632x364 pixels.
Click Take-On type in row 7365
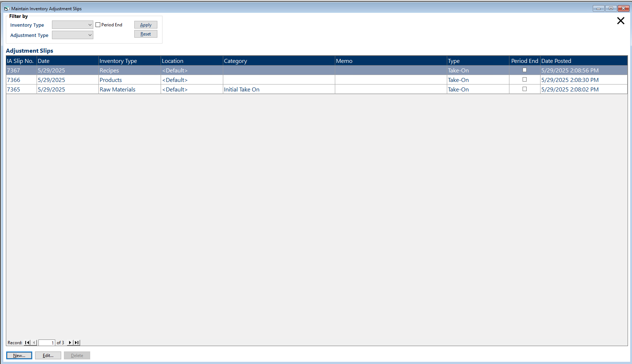click(478, 89)
